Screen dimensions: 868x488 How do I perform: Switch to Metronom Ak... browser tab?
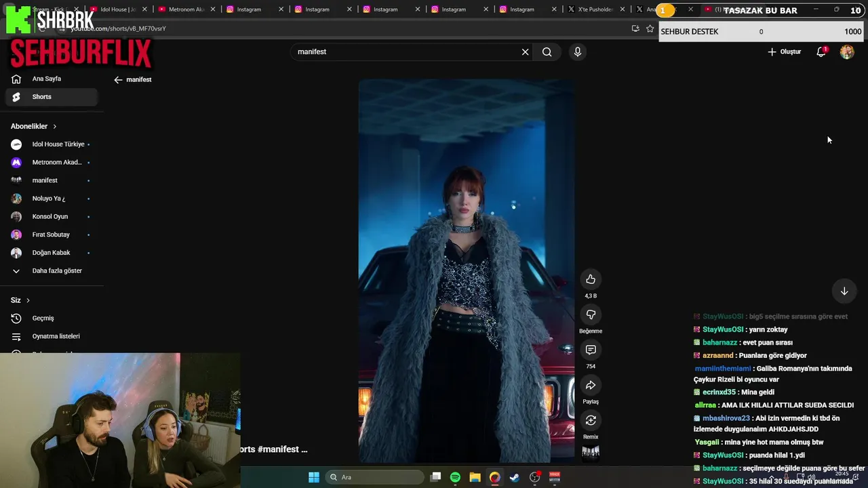coord(186,9)
